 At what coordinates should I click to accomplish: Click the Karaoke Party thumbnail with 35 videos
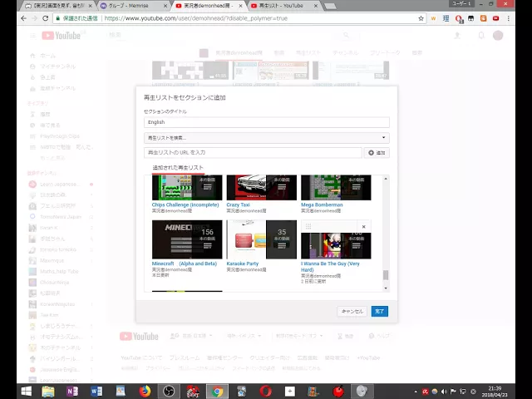[262, 239]
